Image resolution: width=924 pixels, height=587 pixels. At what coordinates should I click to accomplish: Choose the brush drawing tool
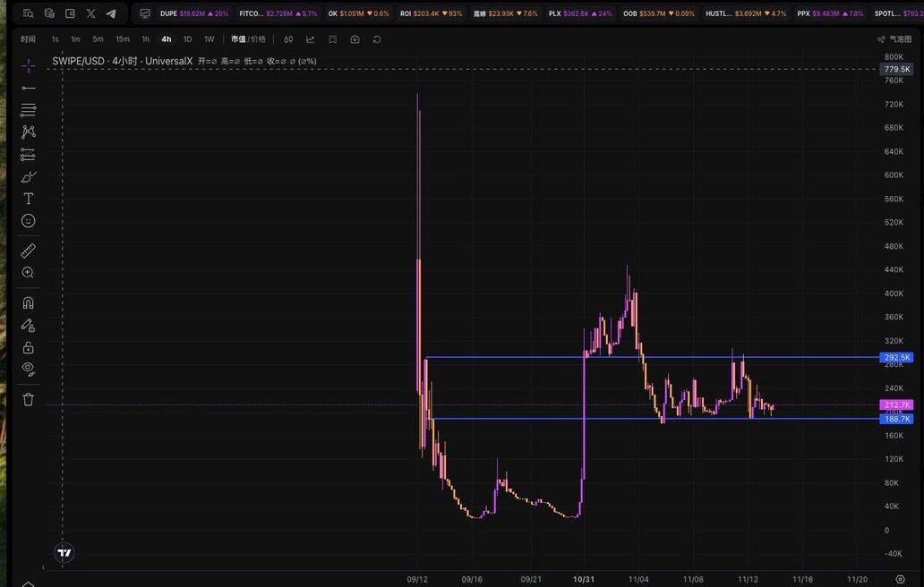tap(29, 176)
